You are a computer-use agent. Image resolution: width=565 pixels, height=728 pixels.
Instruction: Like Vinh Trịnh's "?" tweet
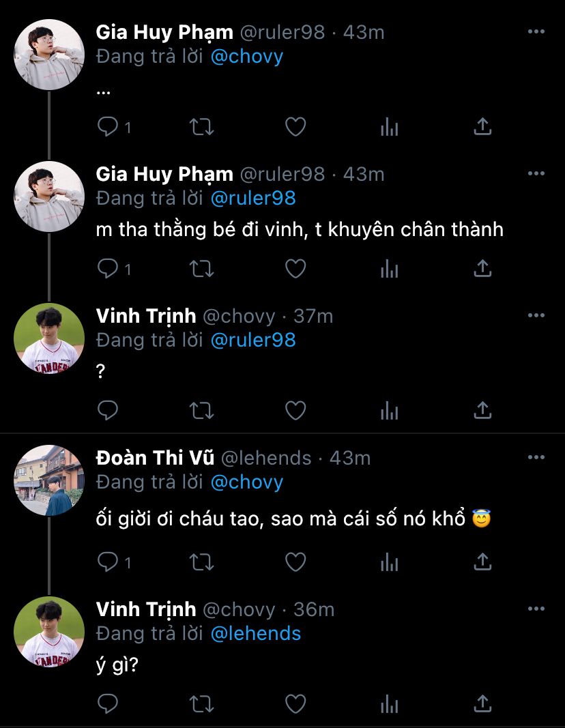[x=295, y=410]
